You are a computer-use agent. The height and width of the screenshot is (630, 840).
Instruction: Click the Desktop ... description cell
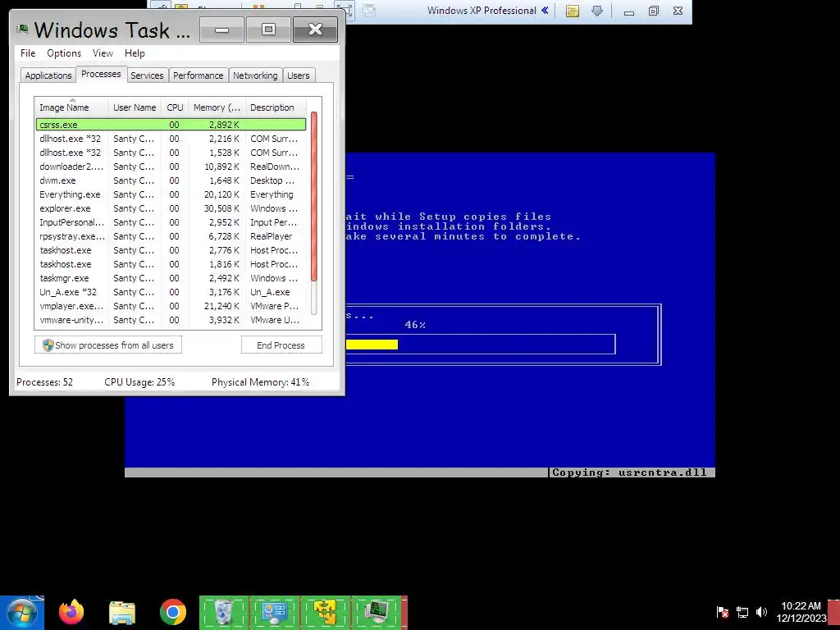pos(272,180)
